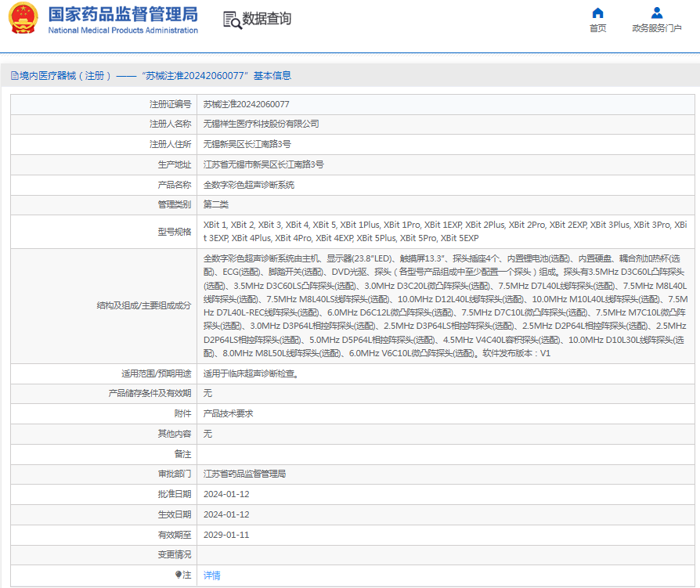Go to 首页 via the house icon

(x=597, y=13)
